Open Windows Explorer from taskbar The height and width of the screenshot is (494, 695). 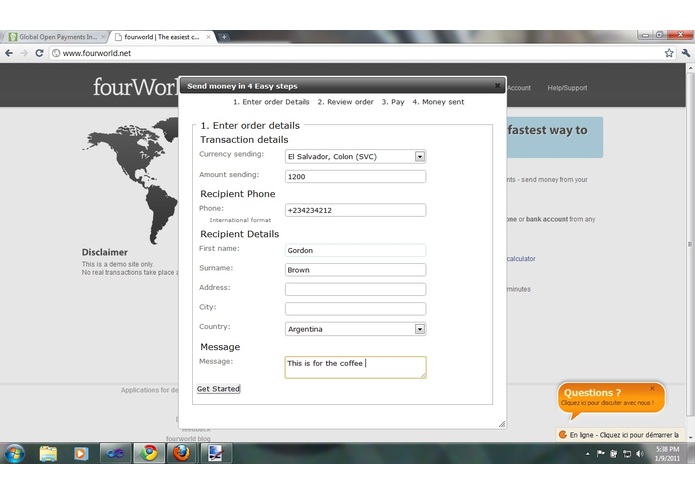coord(48,454)
